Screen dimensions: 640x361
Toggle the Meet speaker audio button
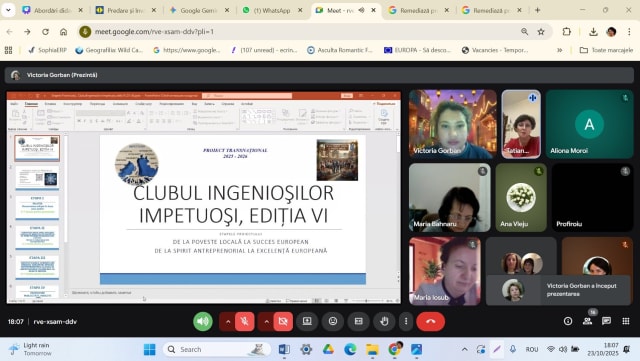pos(203,321)
